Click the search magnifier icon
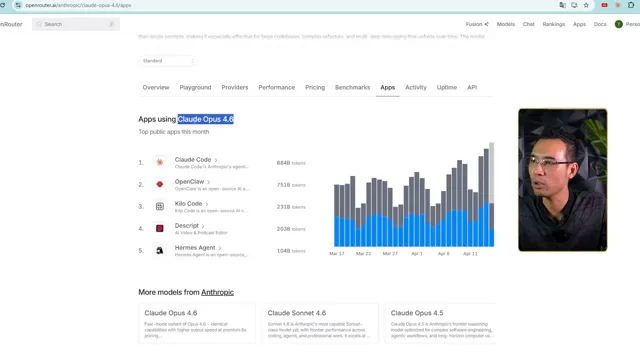Viewport: 640px width, 360px height. point(39,24)
